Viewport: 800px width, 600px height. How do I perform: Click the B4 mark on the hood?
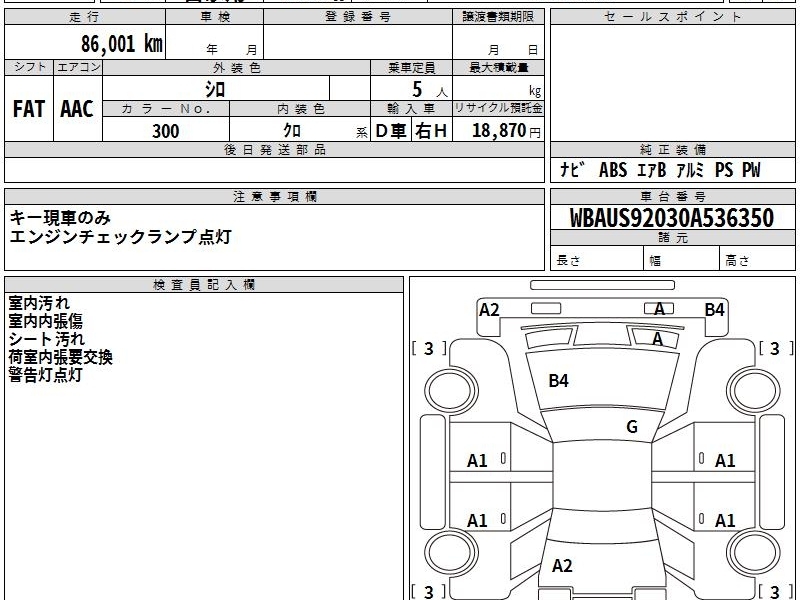[558, 381]
